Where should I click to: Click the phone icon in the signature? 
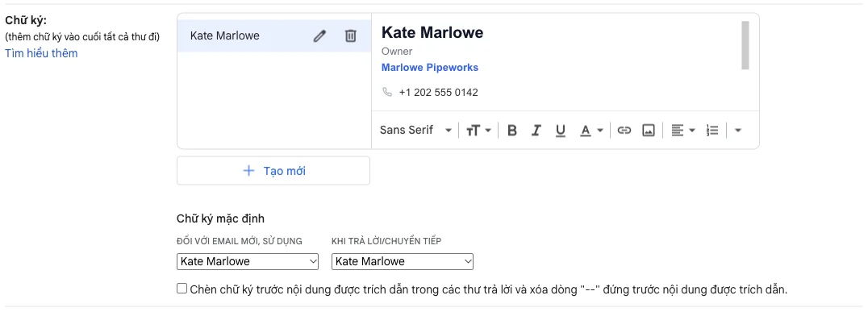[387, 92]
